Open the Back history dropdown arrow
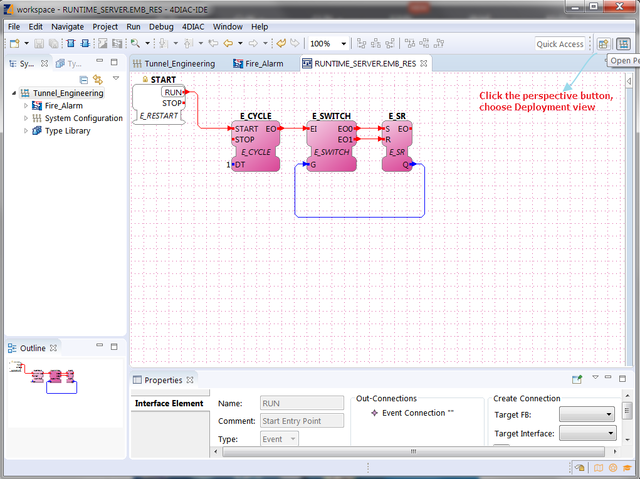 pos(240,43)
